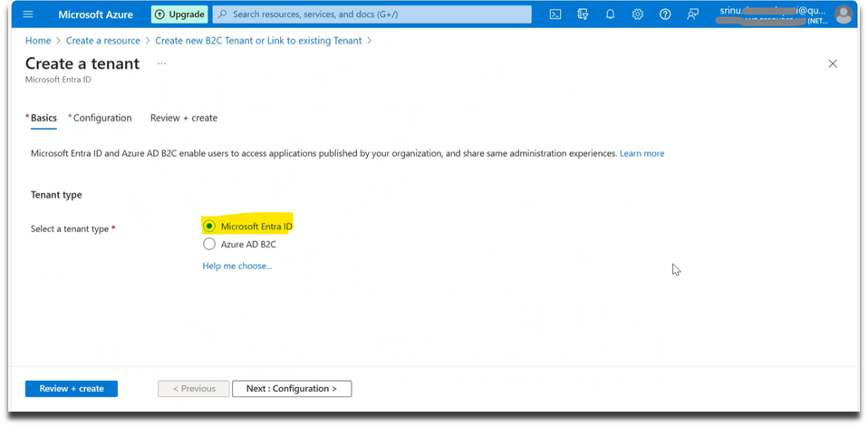The height and width of the screenshot is (427, 868).
Task: Open Create new B2C Tenant breadcrumb
Action: tap(258, 41)
